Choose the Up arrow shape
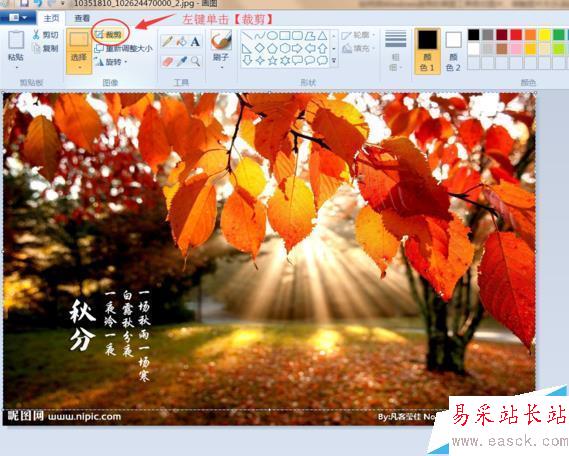Screen dimensions: 569x456 [x=322, y=48]
